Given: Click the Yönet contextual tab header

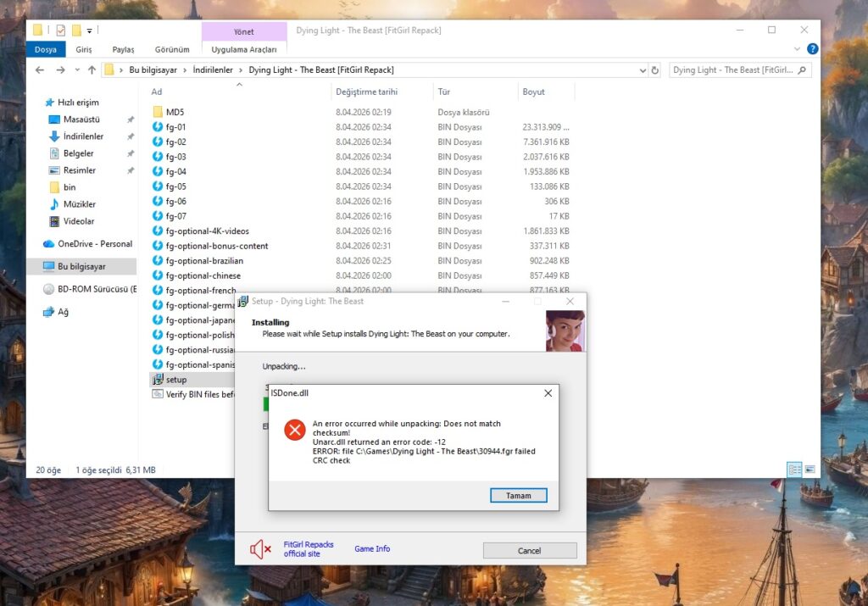Looking at the screenshot, I should [x=244, y=31].
